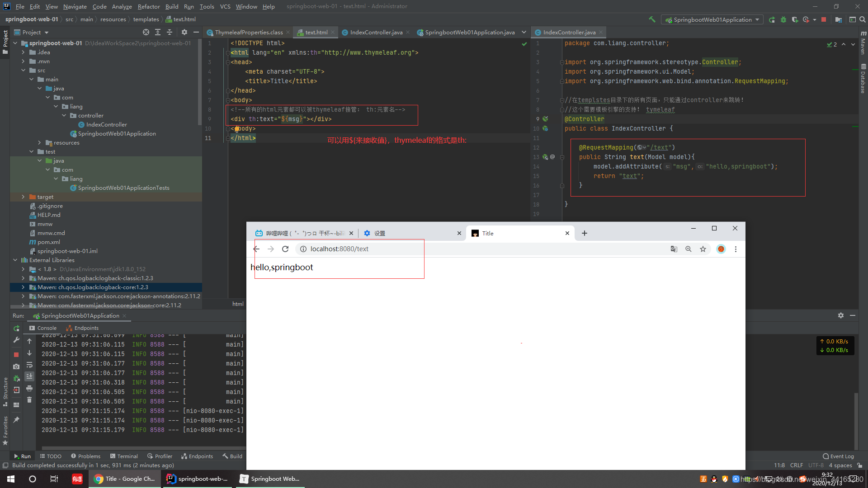Expand the target folder
This screenshot has width=868, height=488.
click(x=23, y=197)
